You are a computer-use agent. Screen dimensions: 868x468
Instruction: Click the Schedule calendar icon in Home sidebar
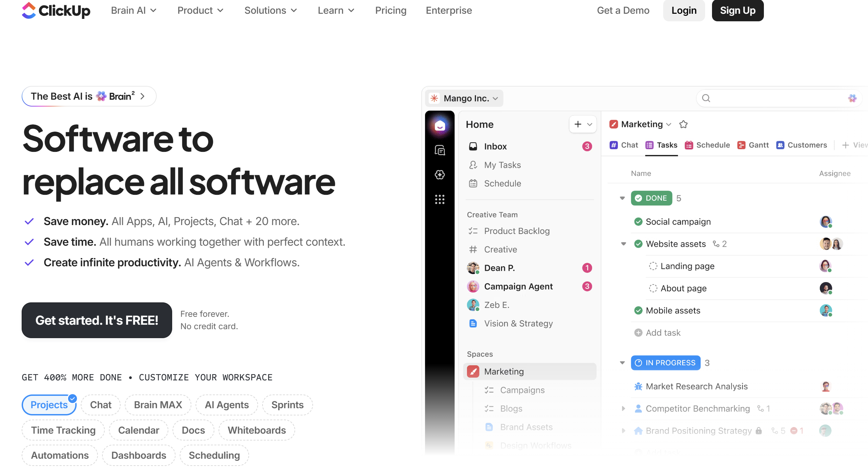coord(473,183)
